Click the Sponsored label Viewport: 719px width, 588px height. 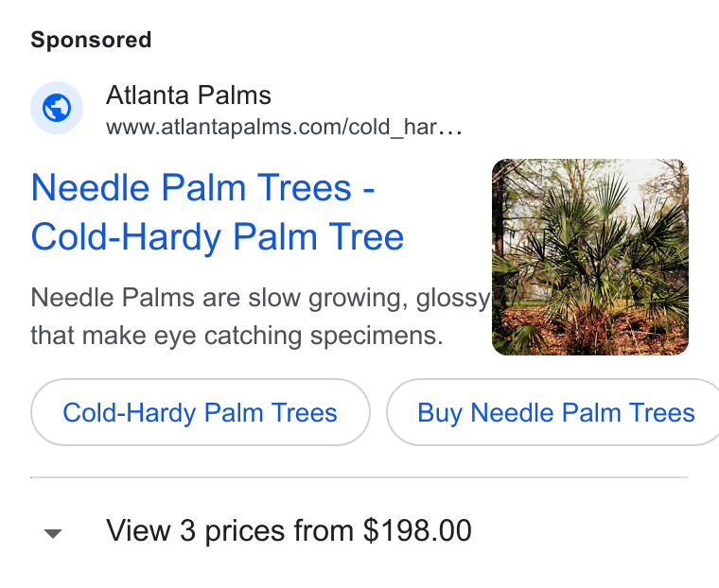(91, 40)
